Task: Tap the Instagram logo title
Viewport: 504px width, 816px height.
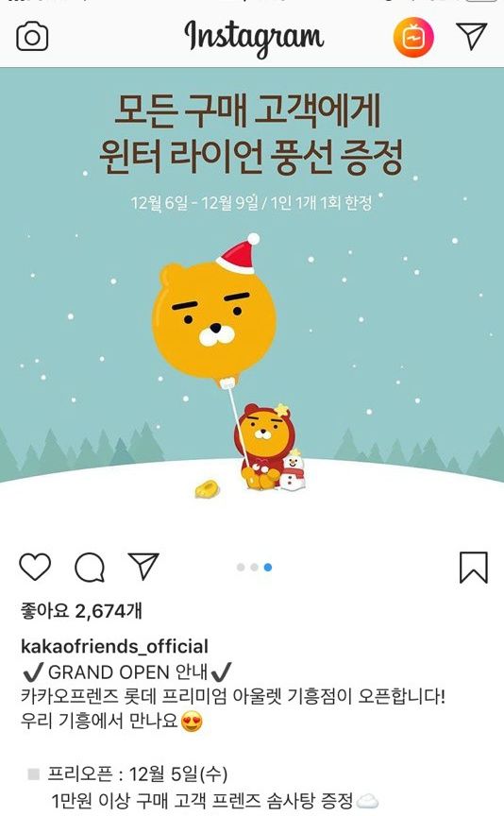Action: click(254, 38)
